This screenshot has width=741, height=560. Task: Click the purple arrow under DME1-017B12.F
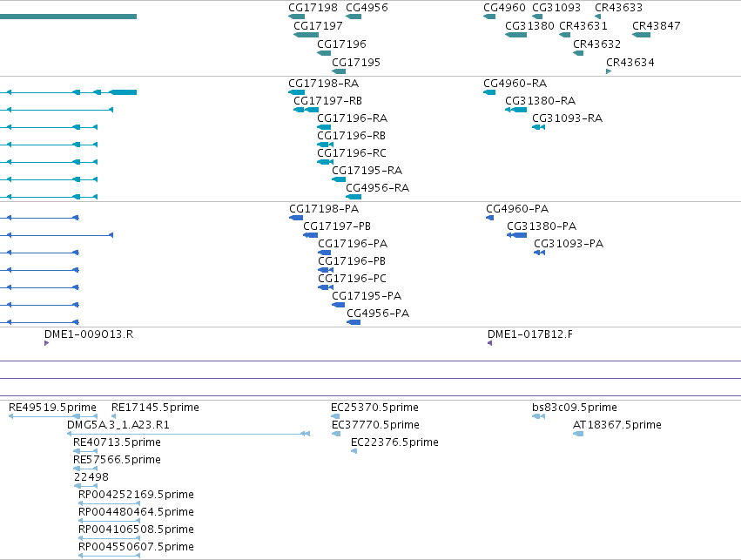click(489, 343)
